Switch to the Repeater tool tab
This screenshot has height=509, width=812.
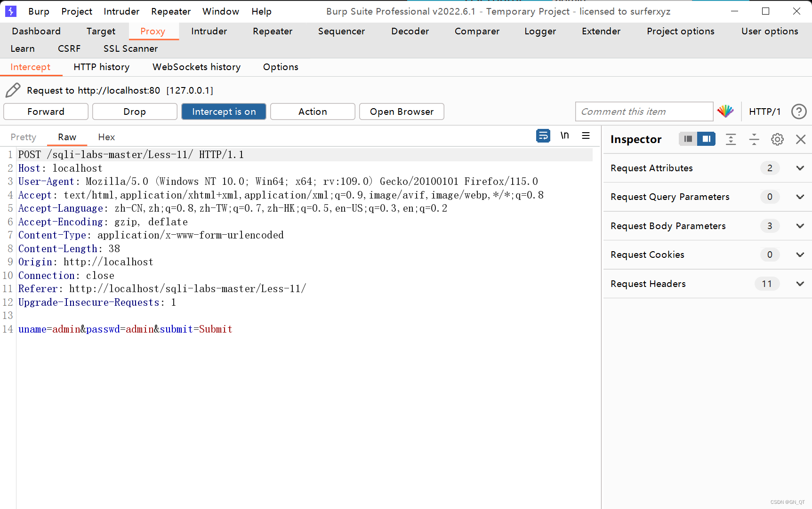point(273,31)
